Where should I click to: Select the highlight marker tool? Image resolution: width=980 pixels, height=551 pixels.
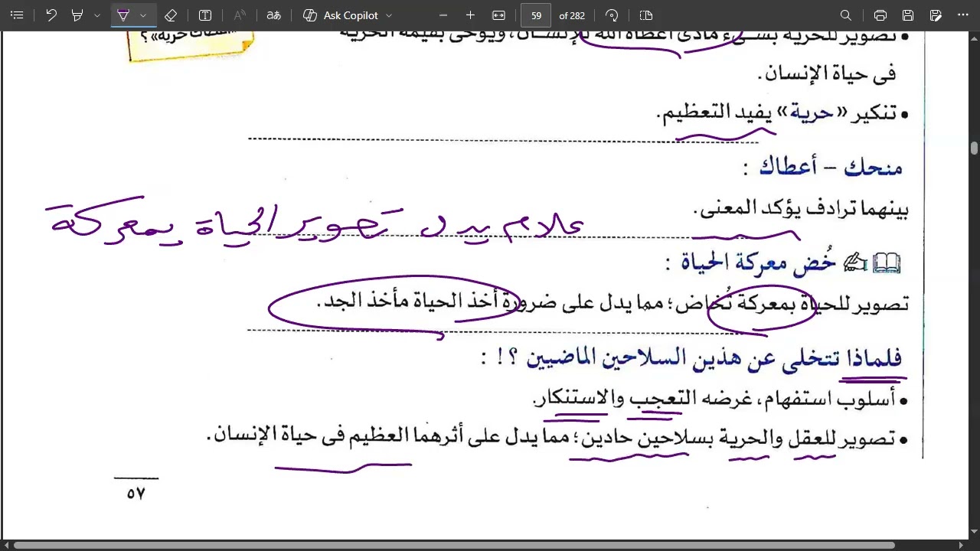(x=77, y=15)
